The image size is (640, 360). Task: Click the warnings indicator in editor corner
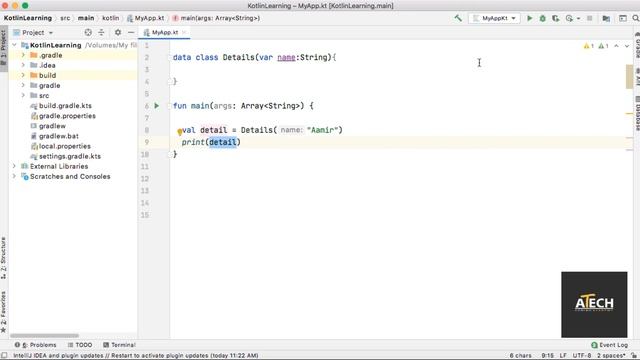(x=596, y=46)
